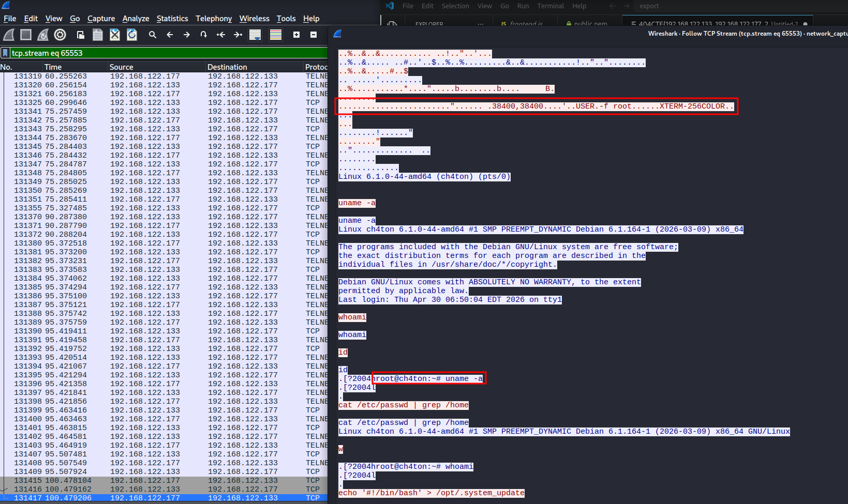Click the VS Code logo icon
This screenshot has width=848, height=504.
[x=390, y=6]
